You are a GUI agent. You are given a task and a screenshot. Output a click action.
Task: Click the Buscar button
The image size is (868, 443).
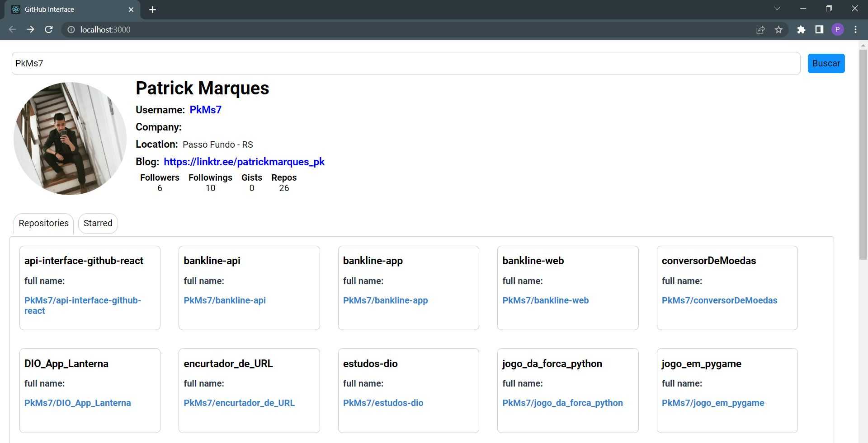(x=826, y=63)
